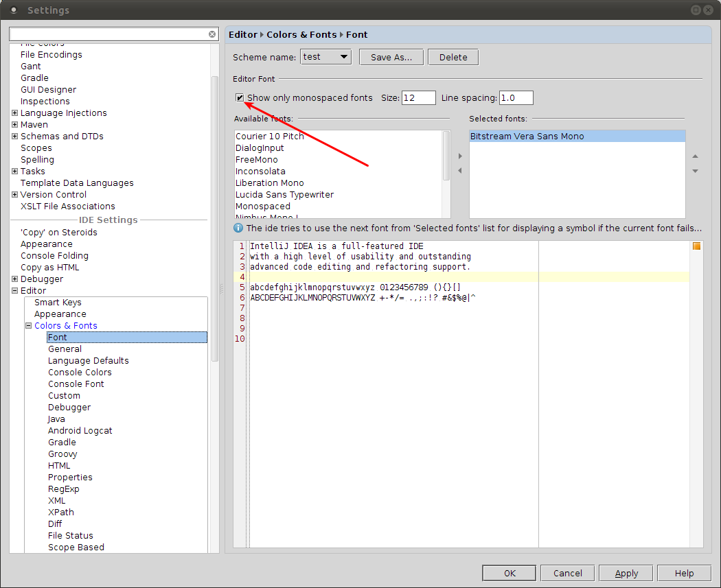Open Console Folding settings
721x588 pixels.
pos(54,256)
